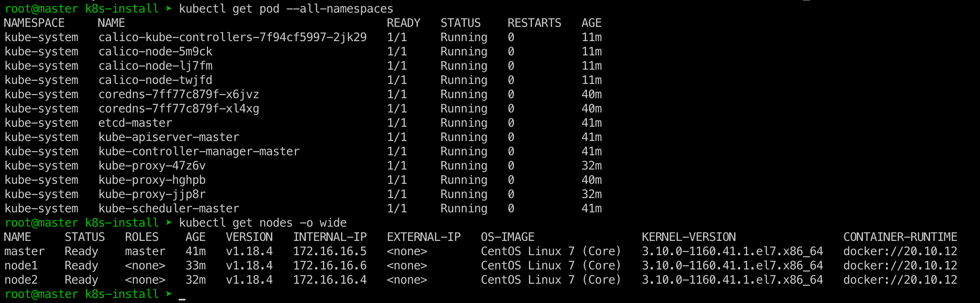The width and height of the screenshot is (980, 303).
Task: Select the kube-proxy-hghpb pod name
Action: coord(152,180)
